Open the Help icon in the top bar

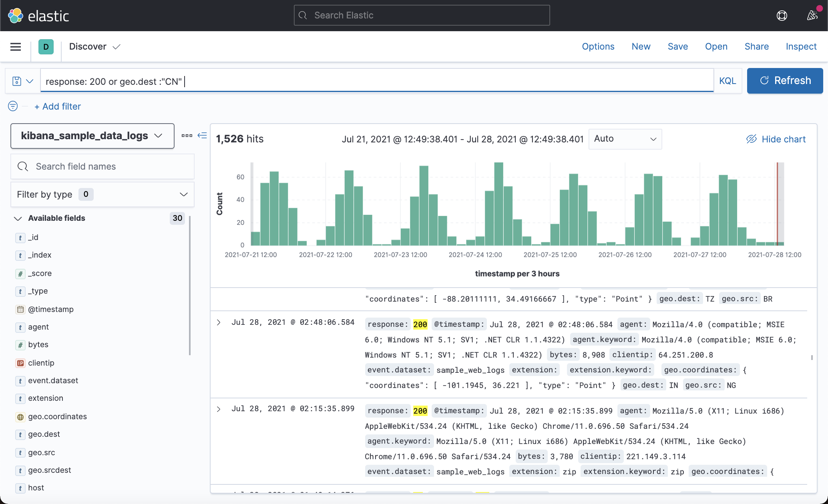pyautogui.click(x=782, y=15)
